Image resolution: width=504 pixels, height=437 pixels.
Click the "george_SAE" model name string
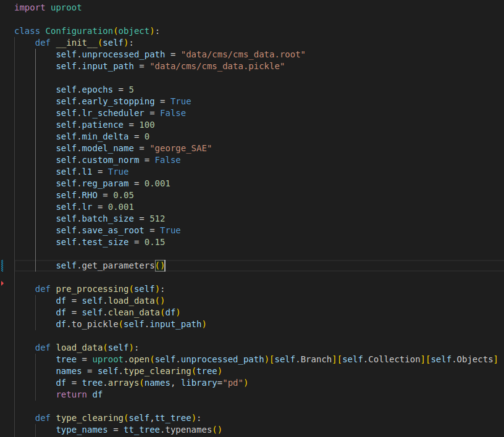(x=180, y=148)
